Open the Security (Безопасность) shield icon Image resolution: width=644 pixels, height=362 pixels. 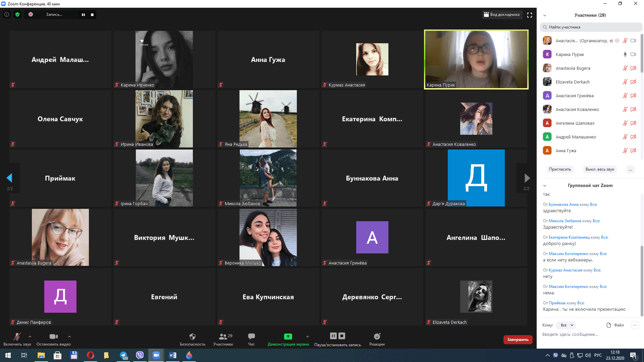pyautogui.click(x=192, y=336)
